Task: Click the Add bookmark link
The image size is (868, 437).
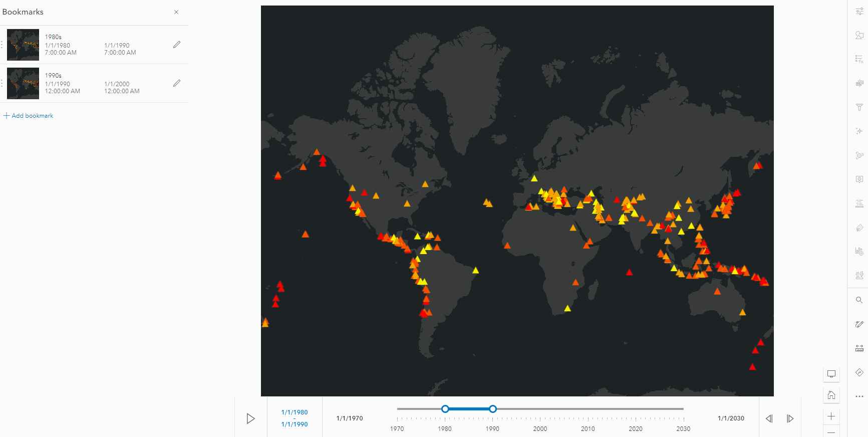Action: pos(29,116)
